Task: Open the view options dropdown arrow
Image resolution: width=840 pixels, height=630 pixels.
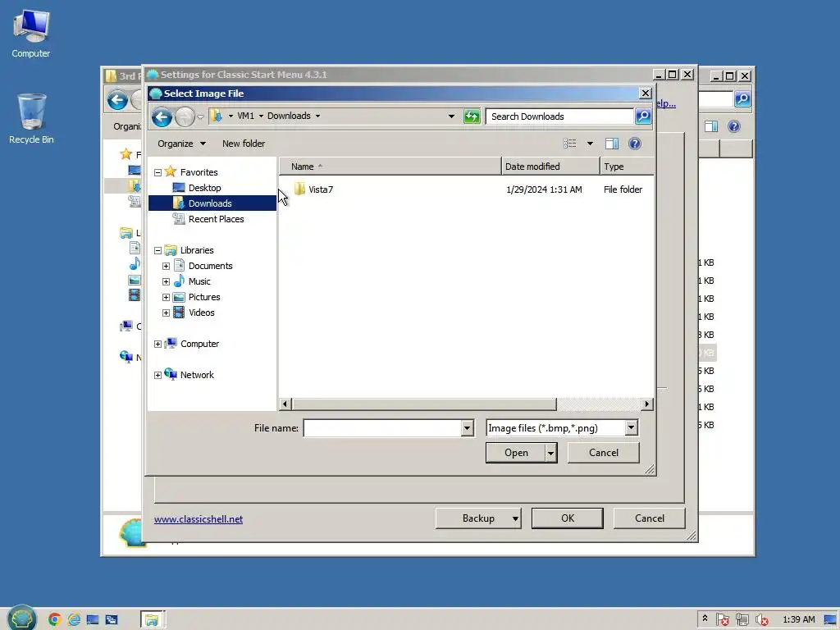Action: (x=590, y=144)
